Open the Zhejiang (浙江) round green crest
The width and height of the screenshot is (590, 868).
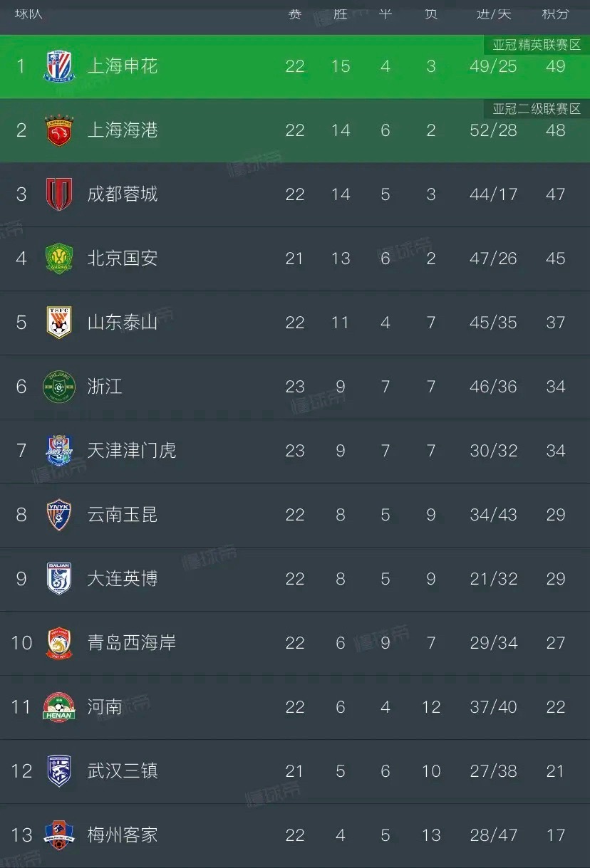(59, 387)
